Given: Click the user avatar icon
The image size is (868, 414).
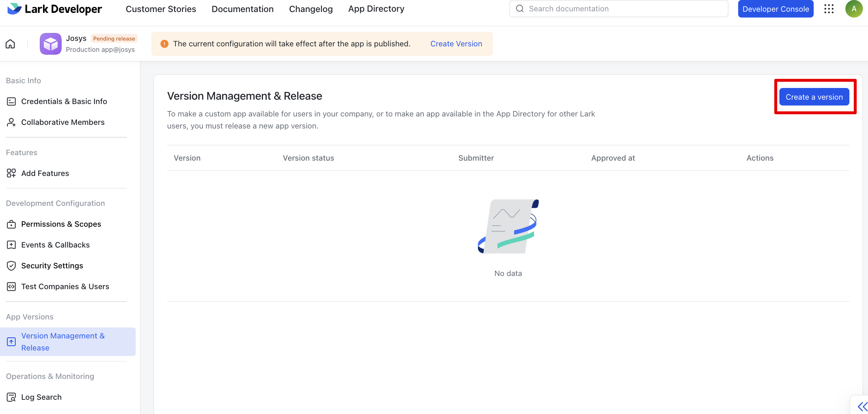Looking at the screenshot, I should pyautogui.click(x=854, y=9).
